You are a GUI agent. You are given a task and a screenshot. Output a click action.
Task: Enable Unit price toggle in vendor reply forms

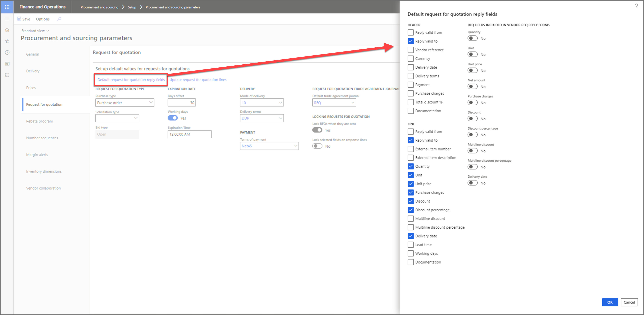pos(472,70)
